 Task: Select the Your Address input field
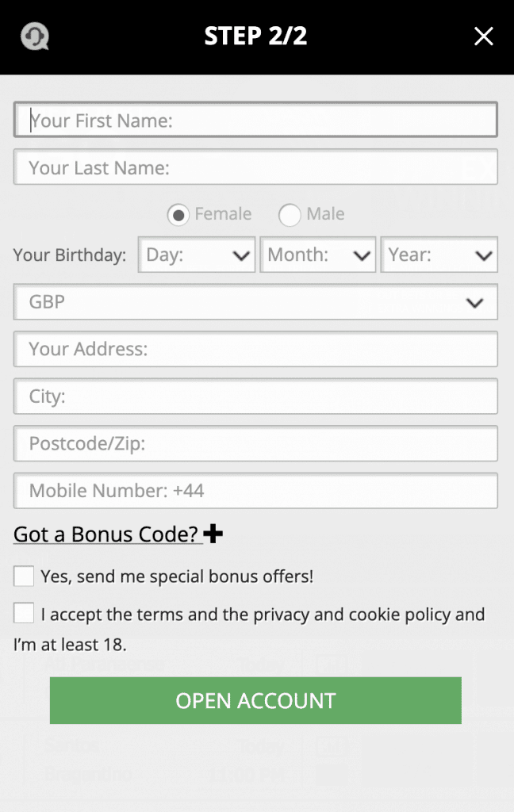click(x=255, y=349)
